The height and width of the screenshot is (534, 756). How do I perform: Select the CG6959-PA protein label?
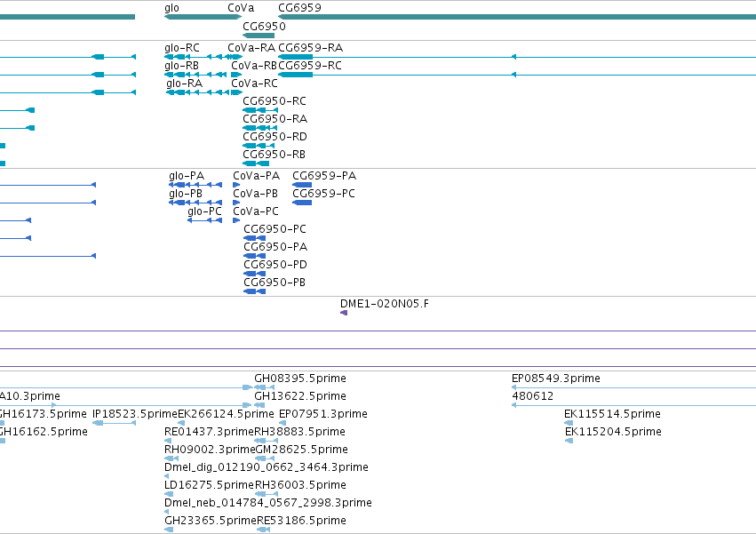324,176
